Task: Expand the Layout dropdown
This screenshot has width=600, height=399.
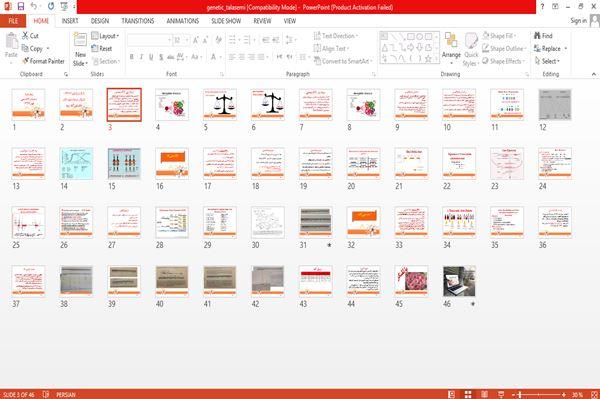Action: 105,36
